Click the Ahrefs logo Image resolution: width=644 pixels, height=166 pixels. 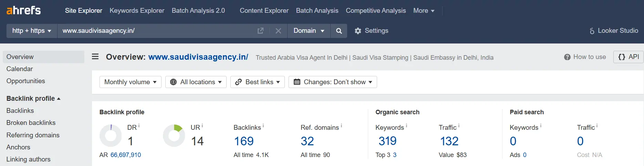(23, 10)
